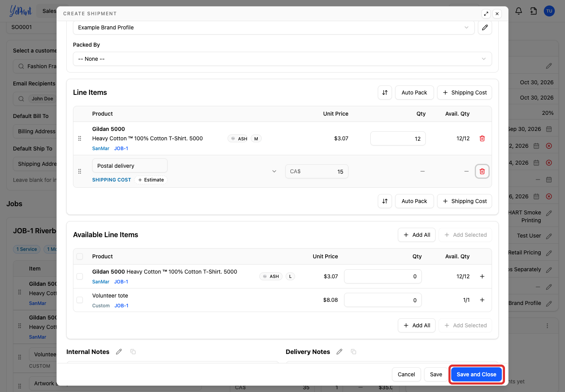Open the TU user avatar menu
Viewport: 565px width, 392px height.
click(549, 11)
